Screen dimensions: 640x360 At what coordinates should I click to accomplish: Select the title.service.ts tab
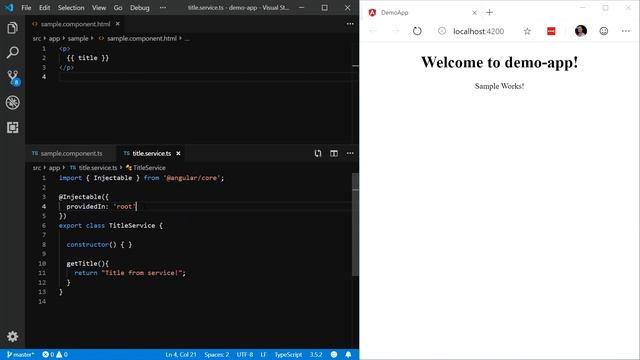coord(151,153)
